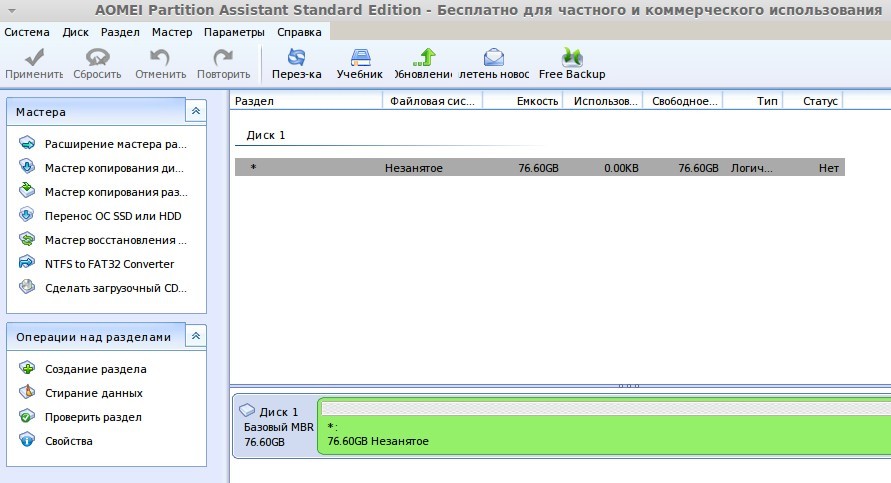
Task: Click the Нет status cell
Action: (x=828, y=168)
